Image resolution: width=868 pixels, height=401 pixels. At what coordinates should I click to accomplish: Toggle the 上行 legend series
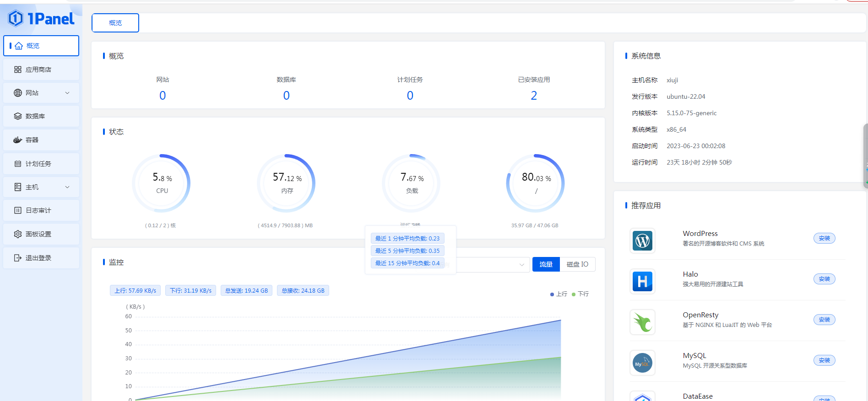coord(559,294)
